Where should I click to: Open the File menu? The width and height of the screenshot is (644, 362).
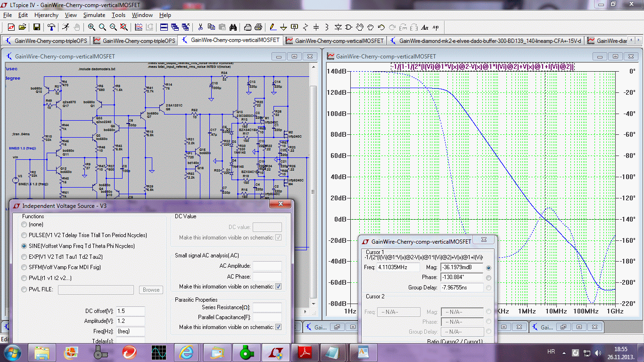[8, 15]
